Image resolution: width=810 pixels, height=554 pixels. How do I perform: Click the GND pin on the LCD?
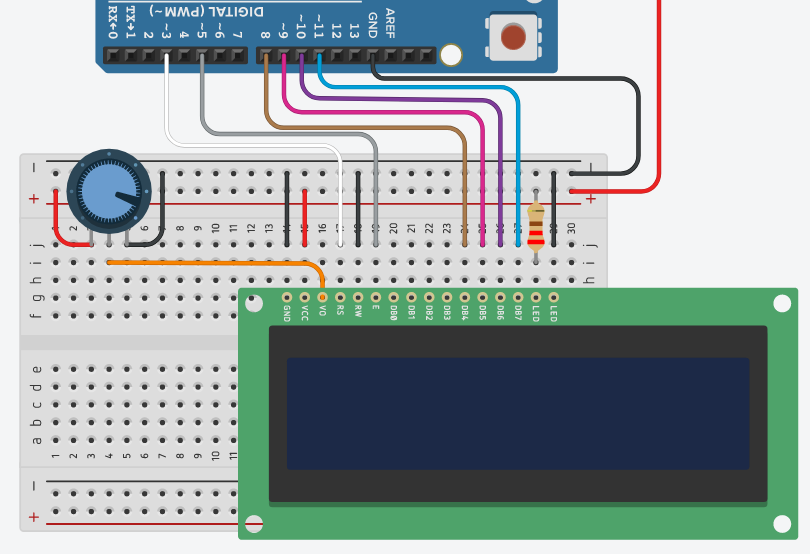click(x=287, y=297)
